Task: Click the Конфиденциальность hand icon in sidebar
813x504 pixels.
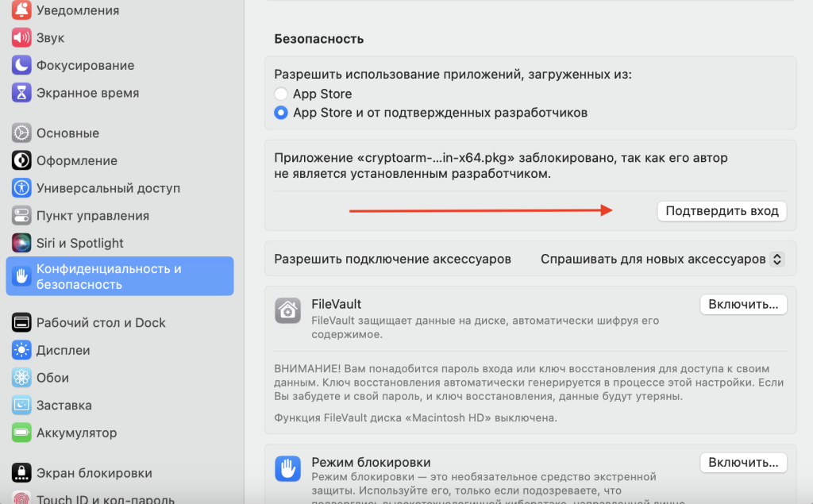Action: tap(21, 276)
